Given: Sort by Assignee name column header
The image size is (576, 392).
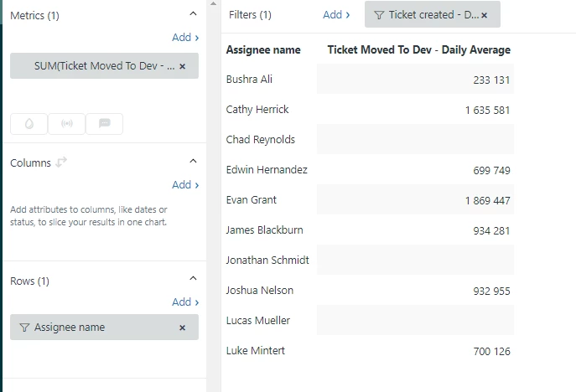Looking at the screenshot, I should 263,50.
